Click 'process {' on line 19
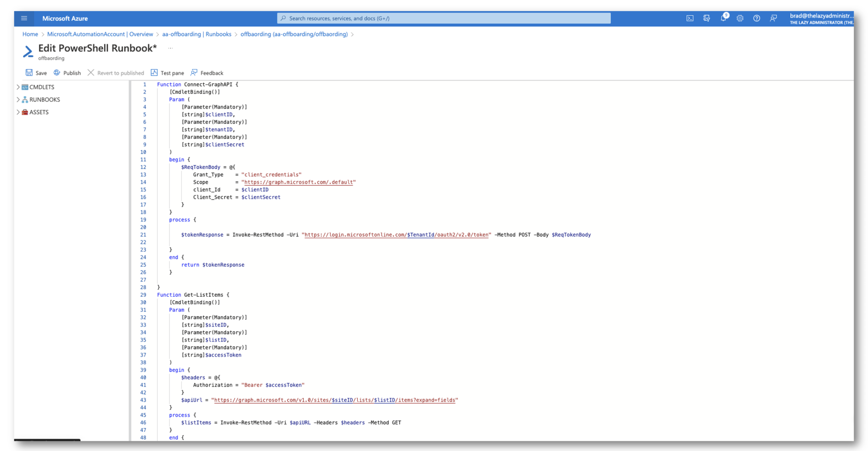This screenshot has width=868, height=451. point(183,220)
